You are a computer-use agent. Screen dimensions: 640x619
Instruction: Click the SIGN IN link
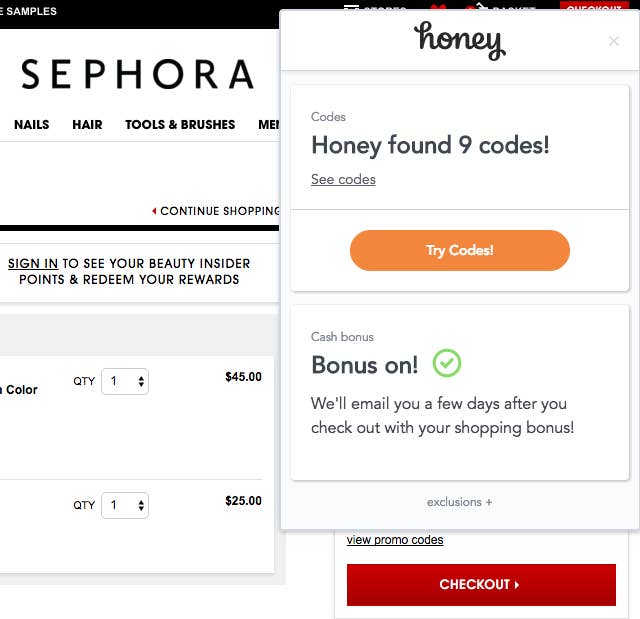coord(33,264)
